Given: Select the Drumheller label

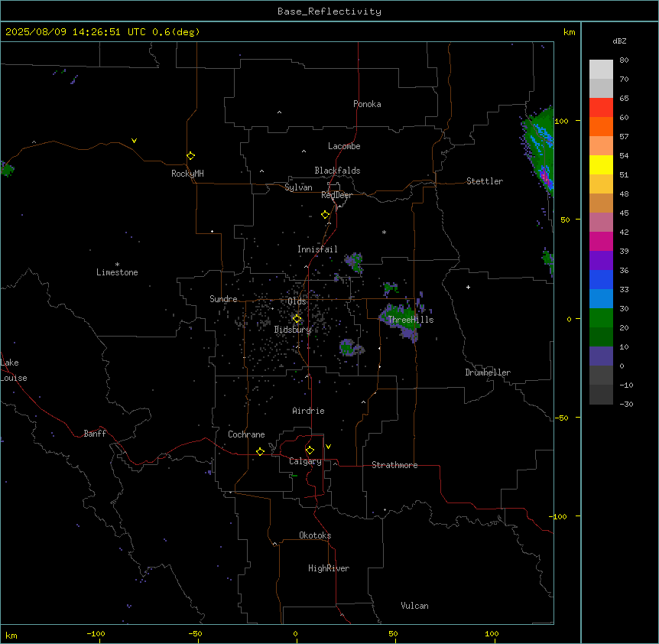Looking at the screenshot, I should click(x=488, y=372).
